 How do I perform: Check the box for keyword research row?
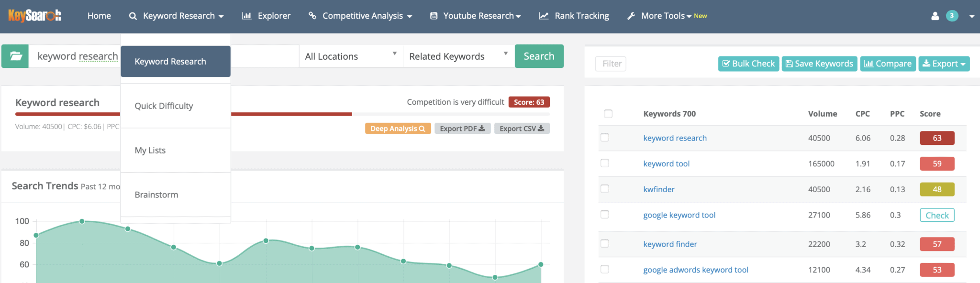click(x=605, y=138)
